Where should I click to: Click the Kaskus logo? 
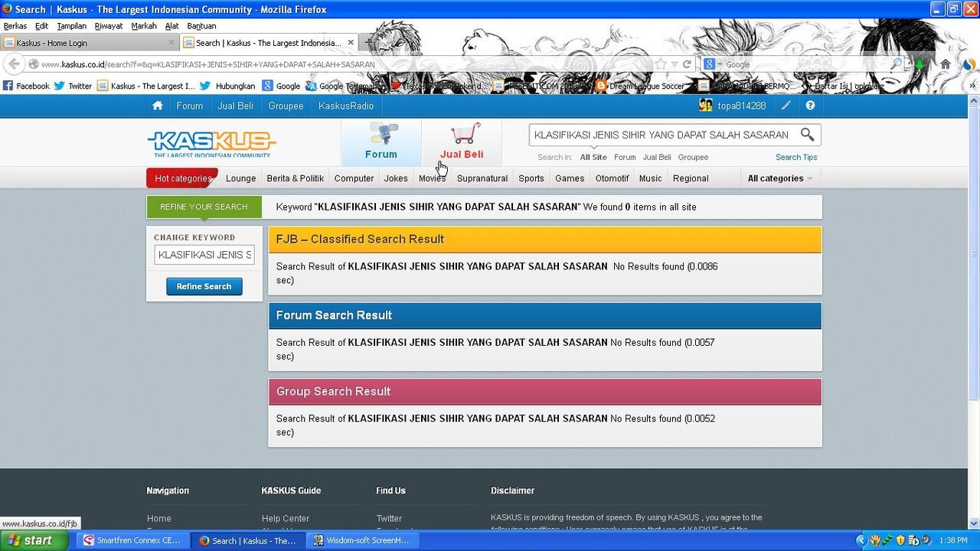(x=211, y=143)
